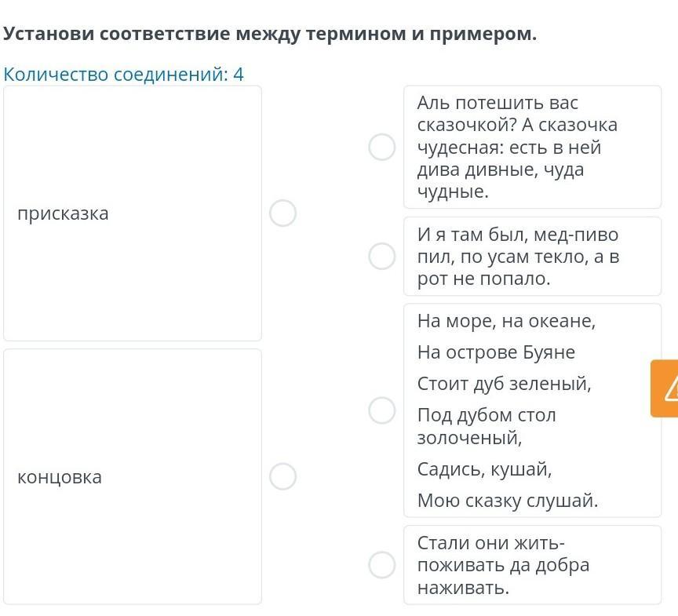The image size is (678, 616).
Task: Click the 'Количество соединений: 4' label
Action: [x=124, y=75]
